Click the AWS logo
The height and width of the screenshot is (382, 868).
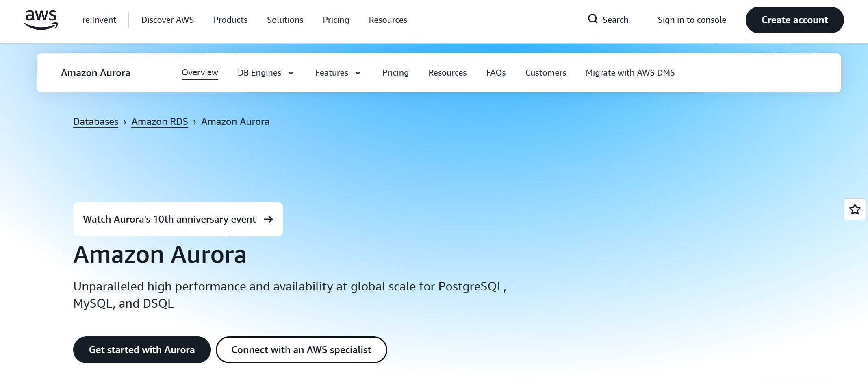coord(41,20)
